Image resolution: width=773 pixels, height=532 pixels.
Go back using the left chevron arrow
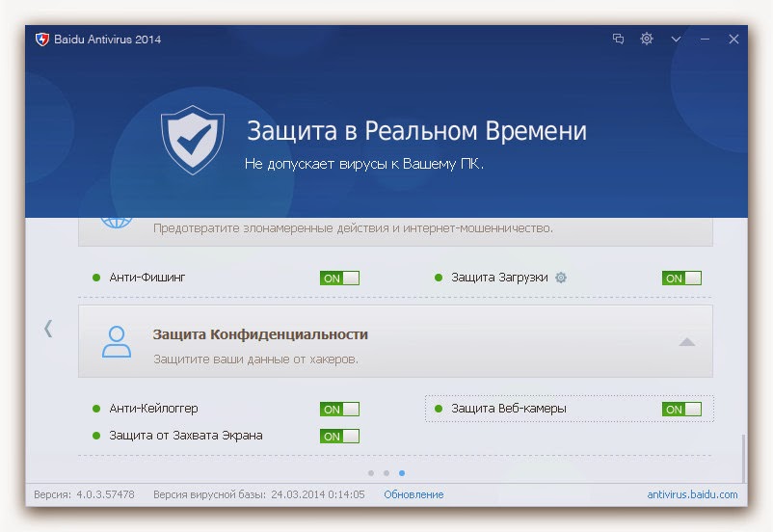point(48,329)
